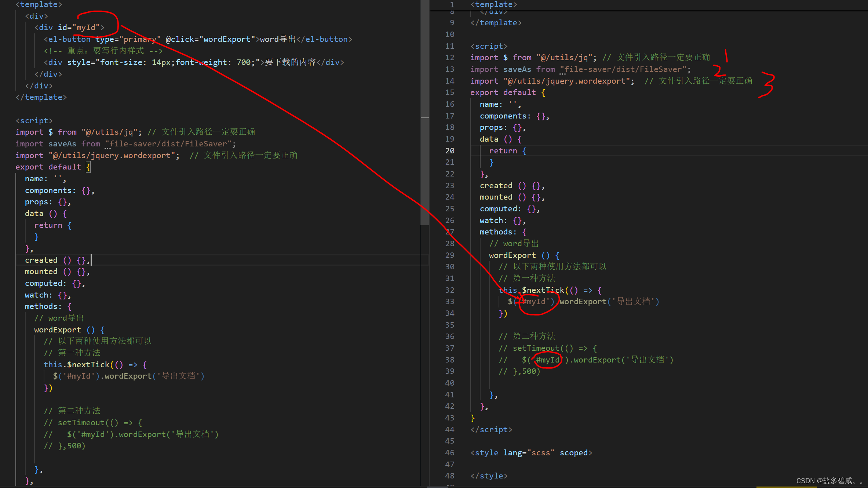The image size is (868, 488).
Task: Click uncommented $('#myId').wordExport call in left pane
Action: pos(128,376)
